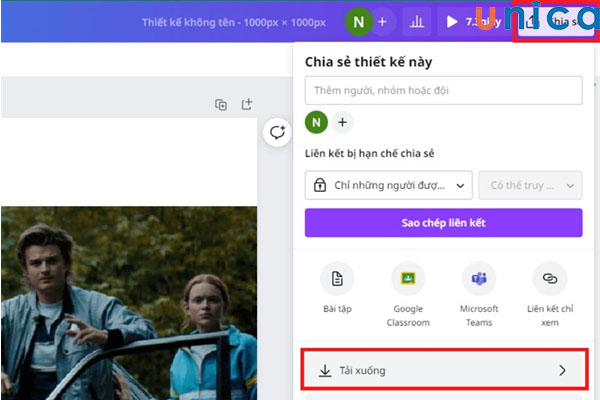Click the N avatar in the share panel
600x400 pixels.
(316, 122)
